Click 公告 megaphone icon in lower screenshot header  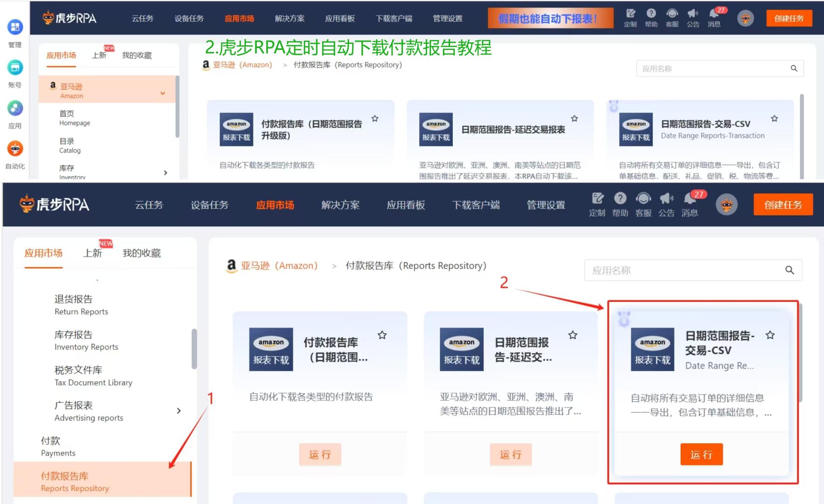(x=666, y=198)
